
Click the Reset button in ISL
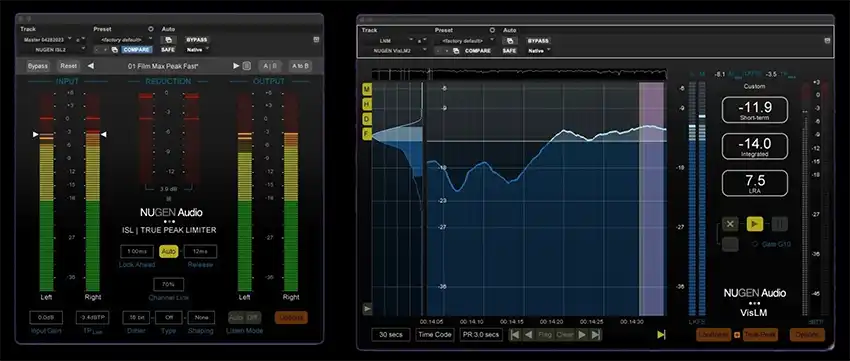pos(68,66)
